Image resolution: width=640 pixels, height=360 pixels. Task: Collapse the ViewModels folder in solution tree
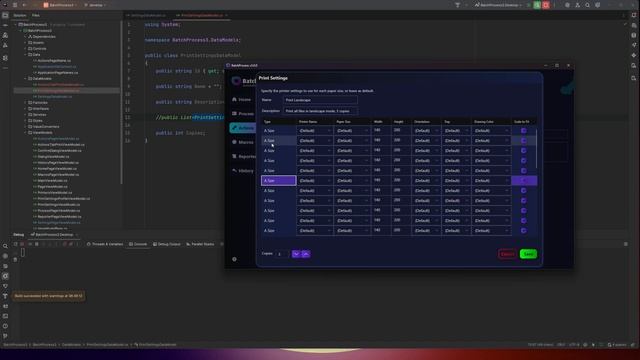(x=25, y=133)
